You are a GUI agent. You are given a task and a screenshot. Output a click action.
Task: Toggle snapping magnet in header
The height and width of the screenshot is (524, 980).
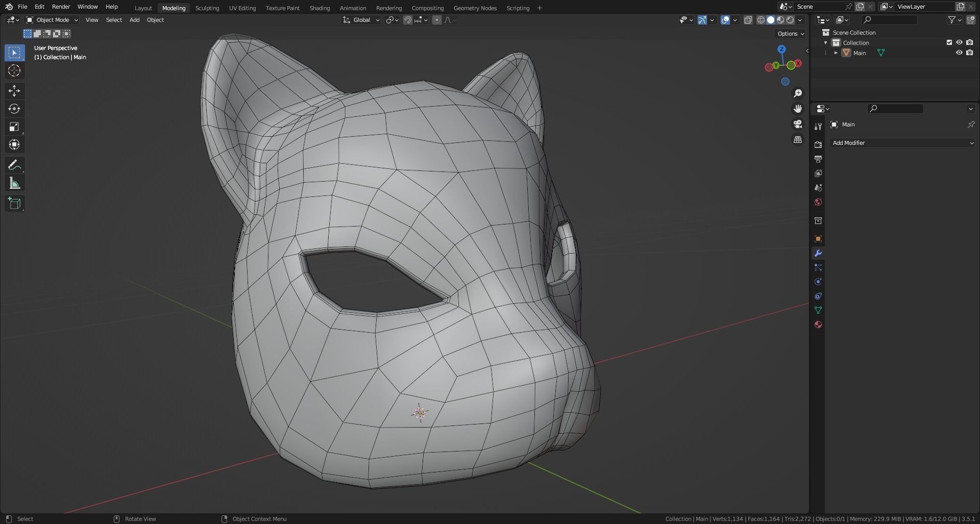408,20
